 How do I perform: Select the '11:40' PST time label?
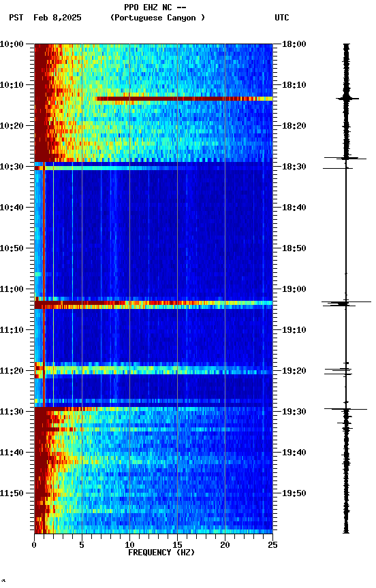[12, 453]
